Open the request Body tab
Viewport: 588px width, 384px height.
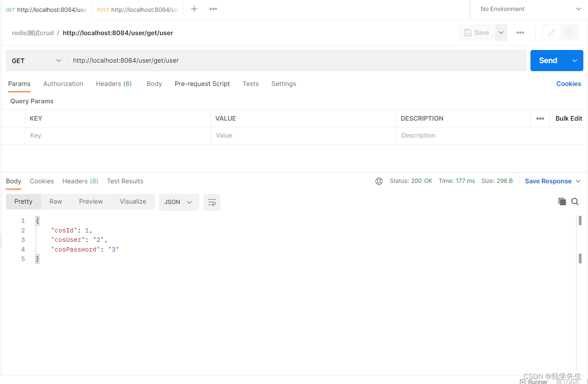(154, 84)
